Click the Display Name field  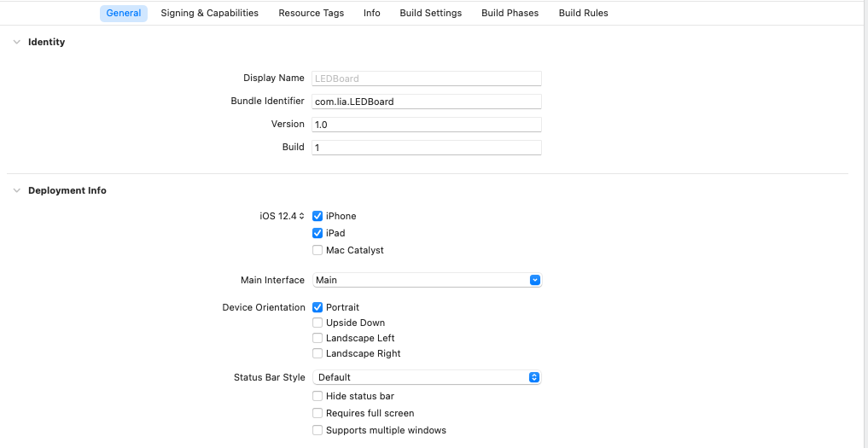coord(426,79)
